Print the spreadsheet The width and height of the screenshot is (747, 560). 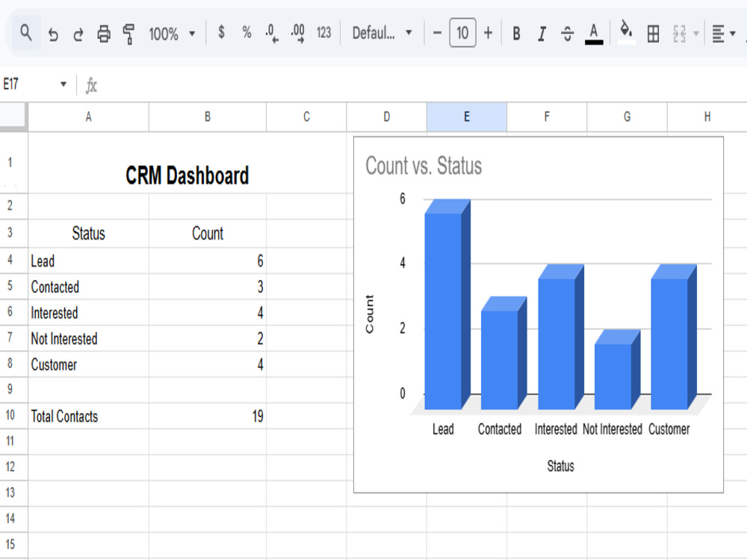[103, 34]
